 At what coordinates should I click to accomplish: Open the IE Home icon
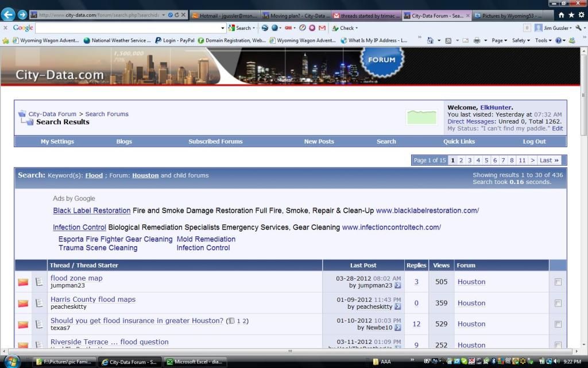pyautogui.click(x=562, y=15)
